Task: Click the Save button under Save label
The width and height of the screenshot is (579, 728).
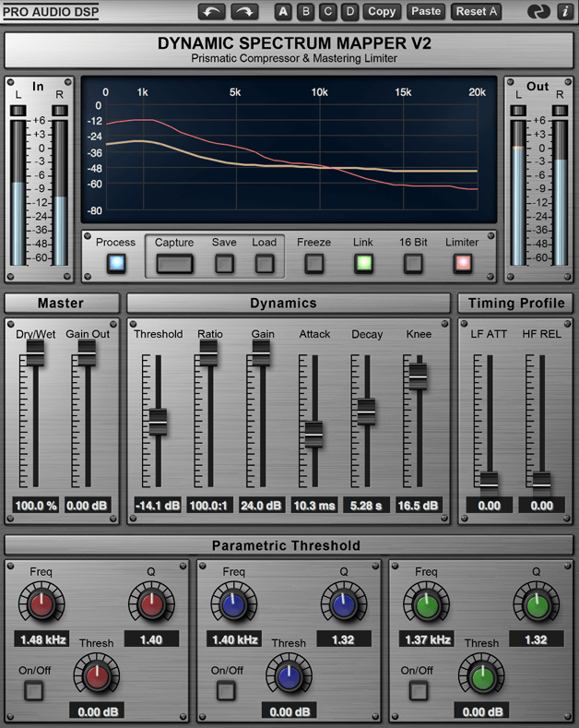Action: point(225,264)
